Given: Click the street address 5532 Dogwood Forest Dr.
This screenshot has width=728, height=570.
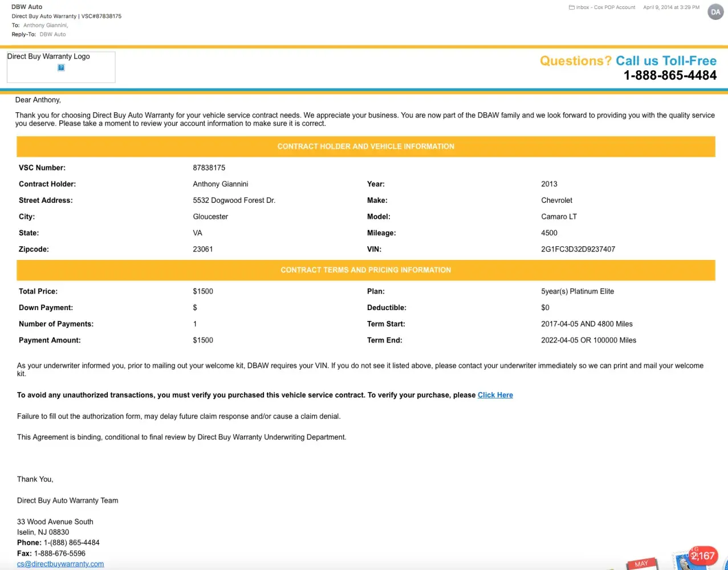Looking at the screenshot, I should pyautogui.click(x=234, y=200).
